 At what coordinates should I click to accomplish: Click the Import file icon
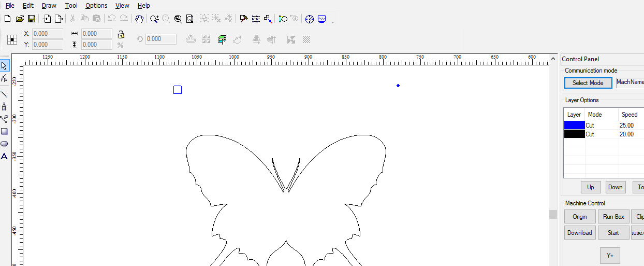pyautogui.click(x=47, y=19)
